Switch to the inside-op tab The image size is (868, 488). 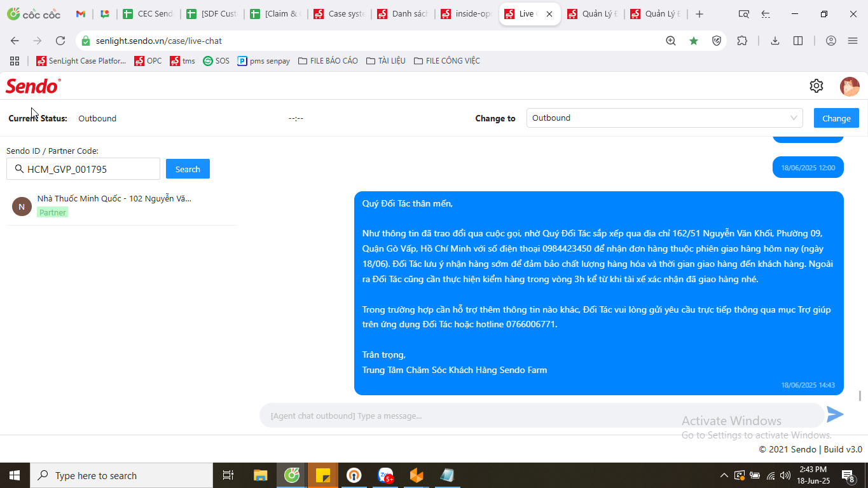[x=466, y=14]
